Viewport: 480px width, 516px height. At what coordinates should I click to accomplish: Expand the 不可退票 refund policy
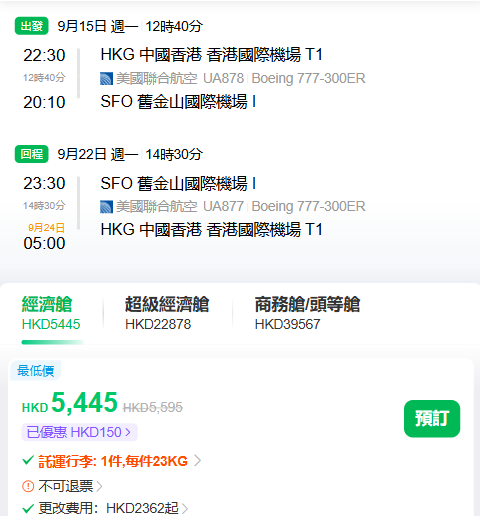(x=70, y=486)
